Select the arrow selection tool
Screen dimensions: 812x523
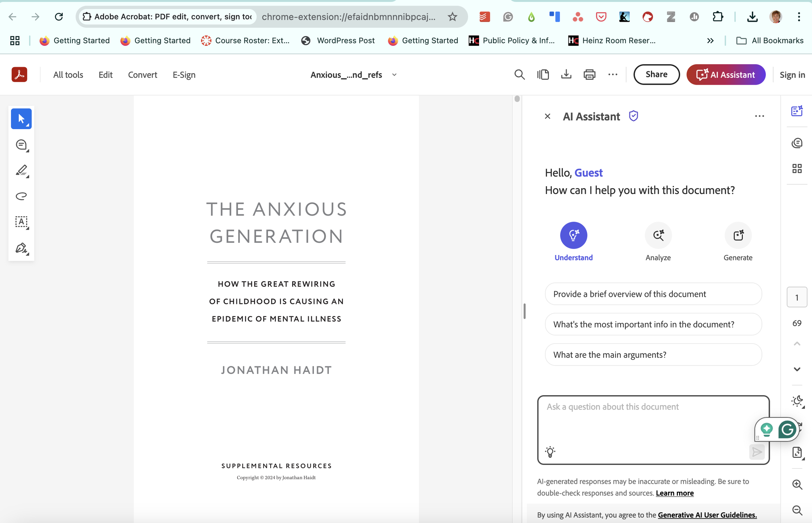click(x=21, y=119)
